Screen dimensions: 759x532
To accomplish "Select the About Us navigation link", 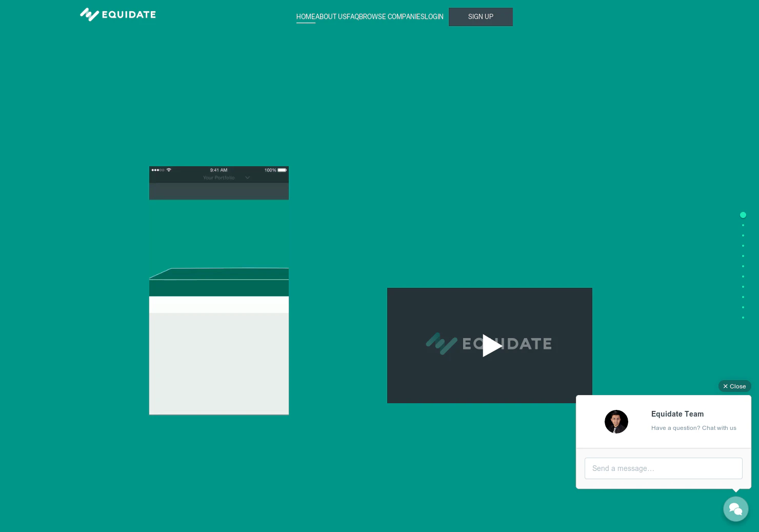I will pyautogui.click(x=331, y=16).
